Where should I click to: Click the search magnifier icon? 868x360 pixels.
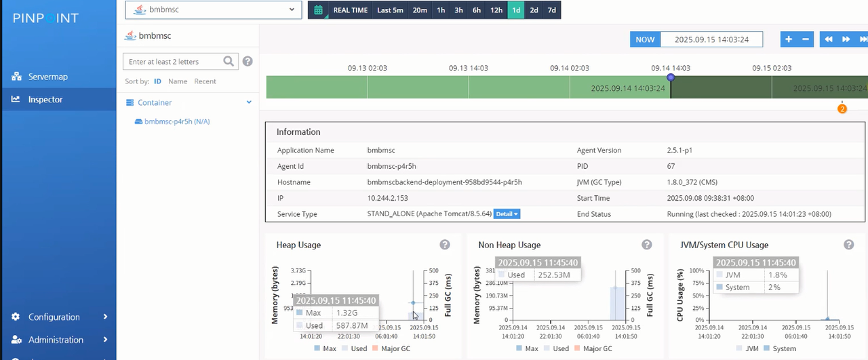pos(229,62)
